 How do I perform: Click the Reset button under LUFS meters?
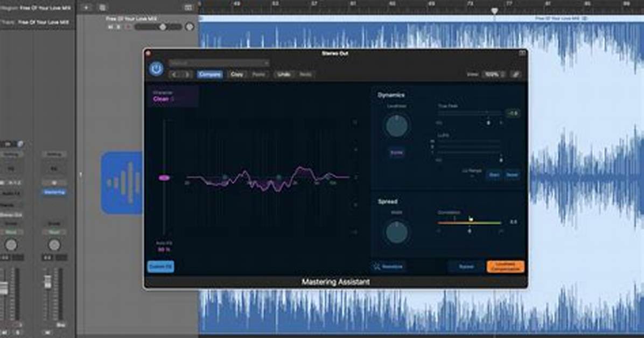512,174
